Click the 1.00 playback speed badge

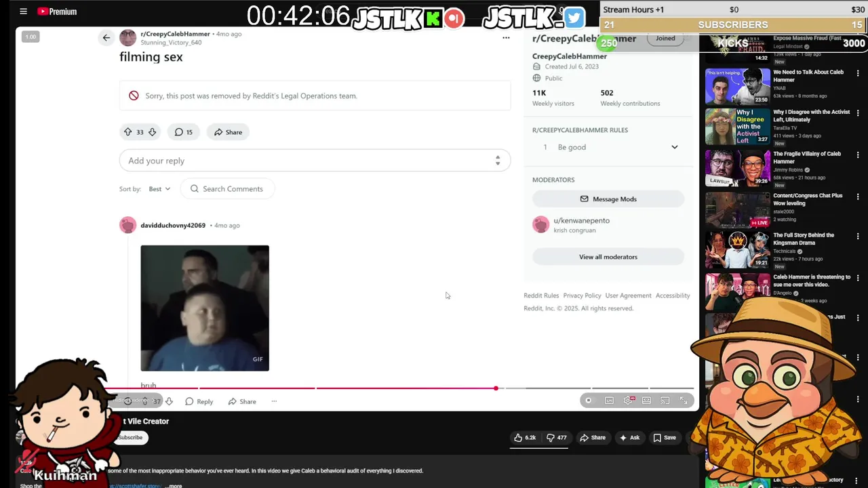31,37
